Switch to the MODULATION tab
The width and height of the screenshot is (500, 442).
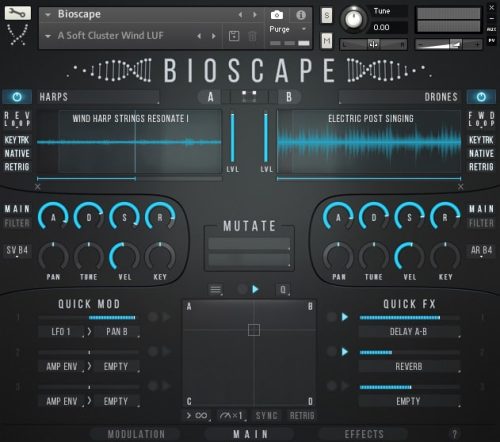136,434
